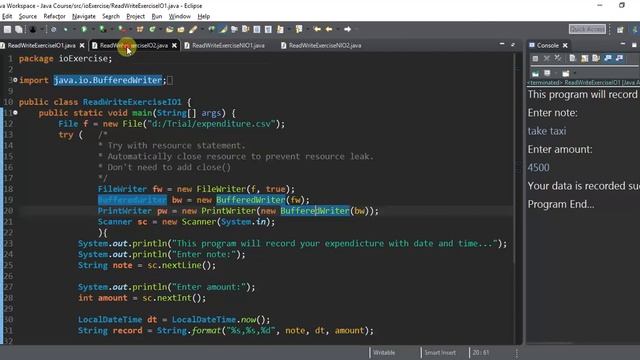Click 'LocalDateTime dt' declaration on line 30
The height and width of the screenshot is (360, 640).
(118, 320)
